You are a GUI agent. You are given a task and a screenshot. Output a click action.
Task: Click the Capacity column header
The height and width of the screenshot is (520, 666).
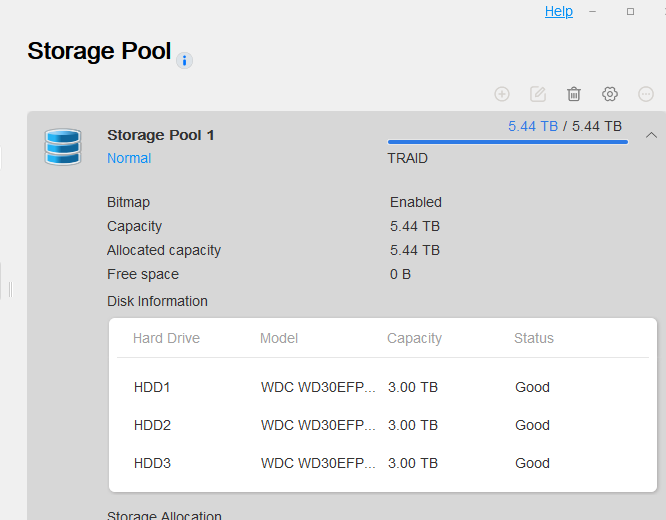point(414,338)
